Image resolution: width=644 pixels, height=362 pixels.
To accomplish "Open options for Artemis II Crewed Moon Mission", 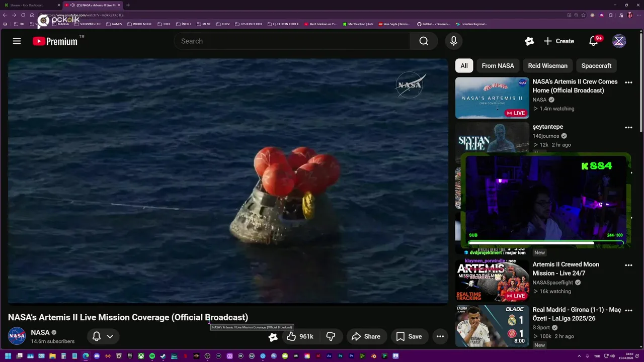I will tap(628, 265).
